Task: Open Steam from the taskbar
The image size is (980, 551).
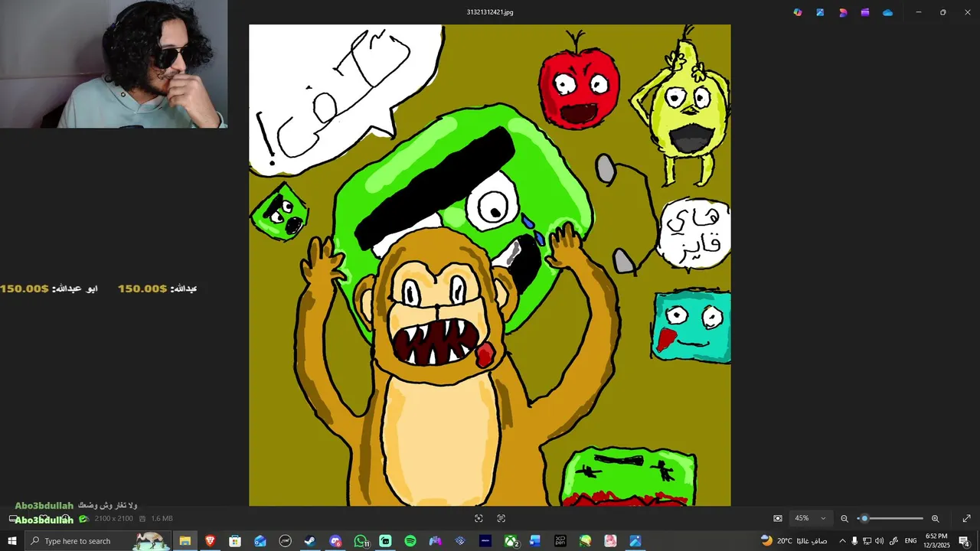Action: pos(310,541)
